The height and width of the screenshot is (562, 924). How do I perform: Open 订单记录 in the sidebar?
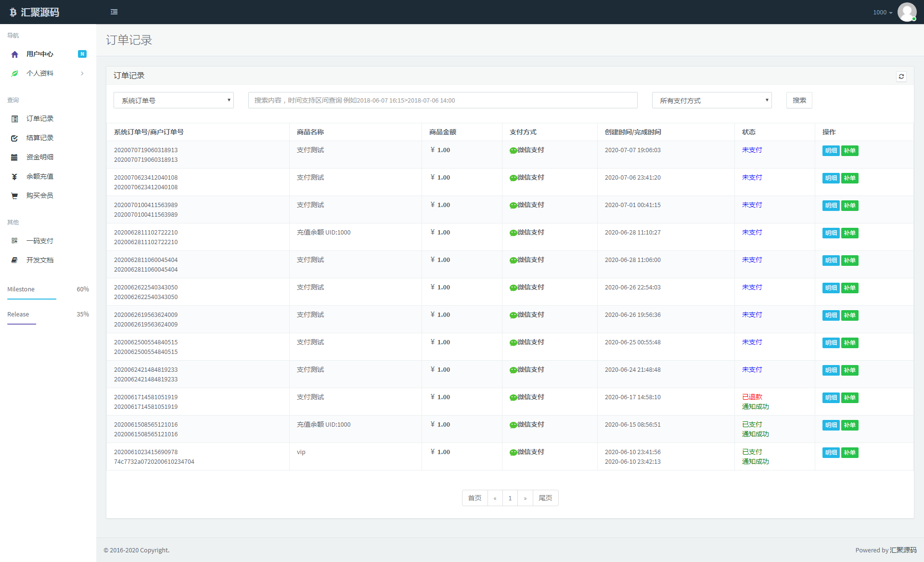pyautogui.click(x=39, y=118)
